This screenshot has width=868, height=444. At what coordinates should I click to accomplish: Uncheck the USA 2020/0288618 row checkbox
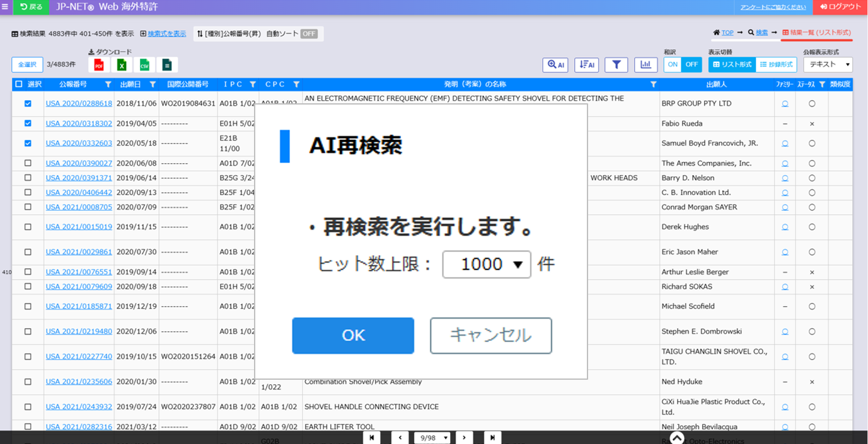click(28, 103)
